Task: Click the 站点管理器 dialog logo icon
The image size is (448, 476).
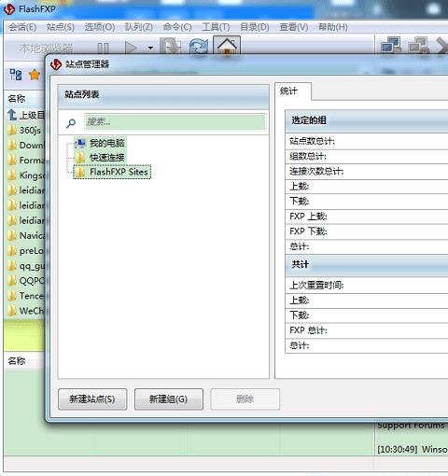Action: [x=56, y=64]
